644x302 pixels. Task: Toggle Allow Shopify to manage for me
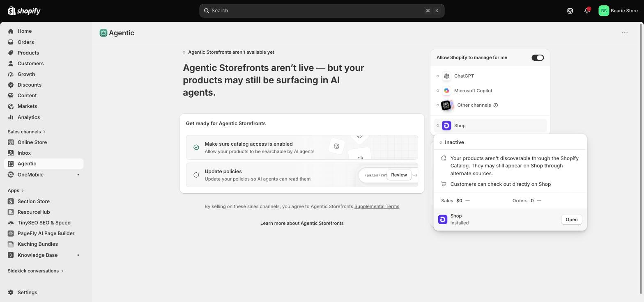click(x=538, y=57)
